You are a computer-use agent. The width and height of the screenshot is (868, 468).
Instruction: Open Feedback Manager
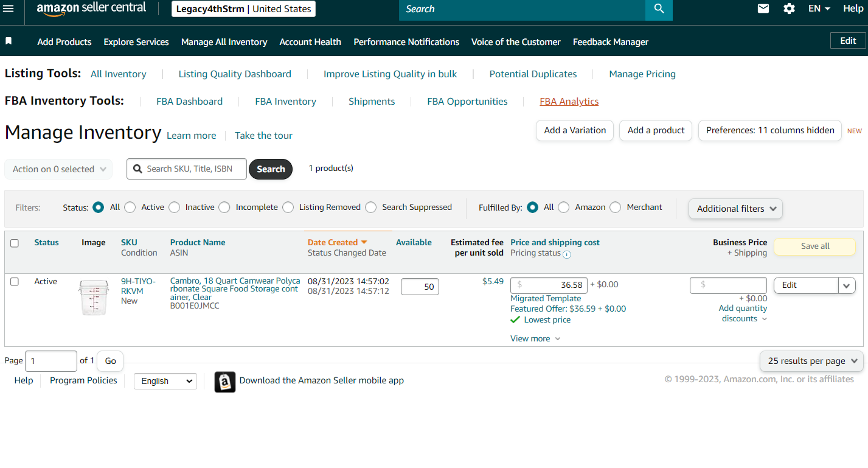pos(611,42)
